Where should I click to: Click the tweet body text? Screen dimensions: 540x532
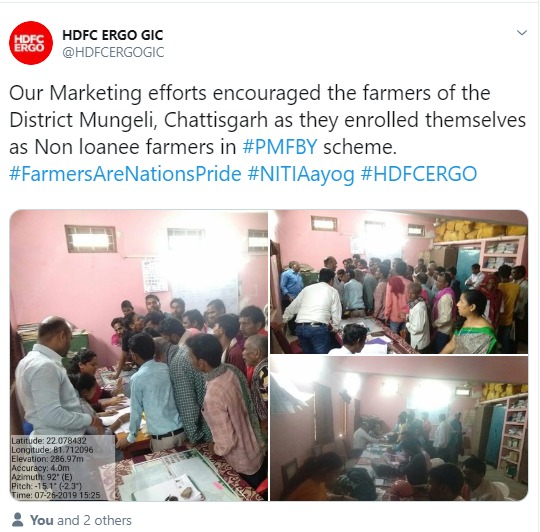tap(267, 133)
